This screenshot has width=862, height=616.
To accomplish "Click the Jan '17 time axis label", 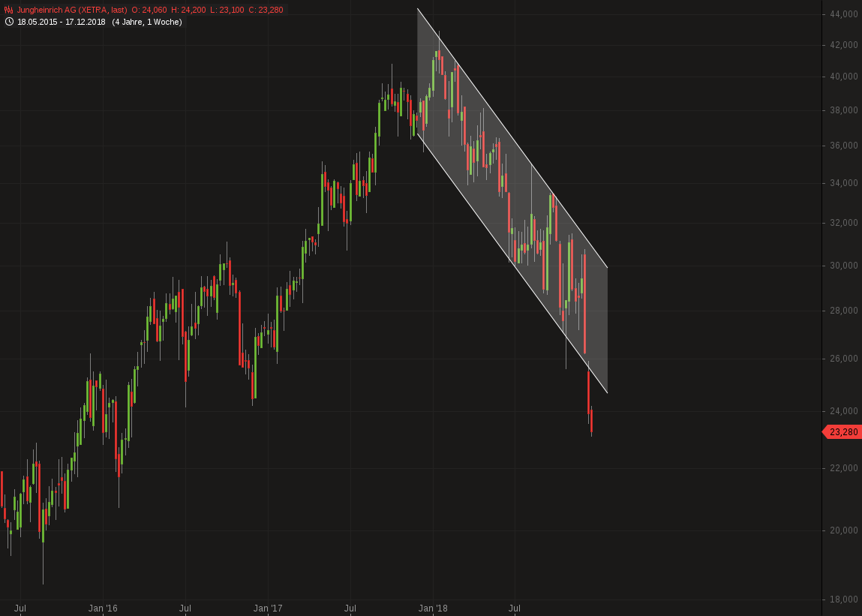I will tap(268, 608).
